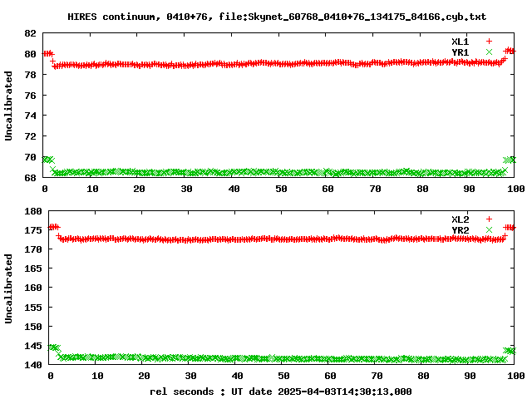This screenshot has width=532, height=399.
Task: Click y-axis tick value 160
Action: [x=33, y=288]
